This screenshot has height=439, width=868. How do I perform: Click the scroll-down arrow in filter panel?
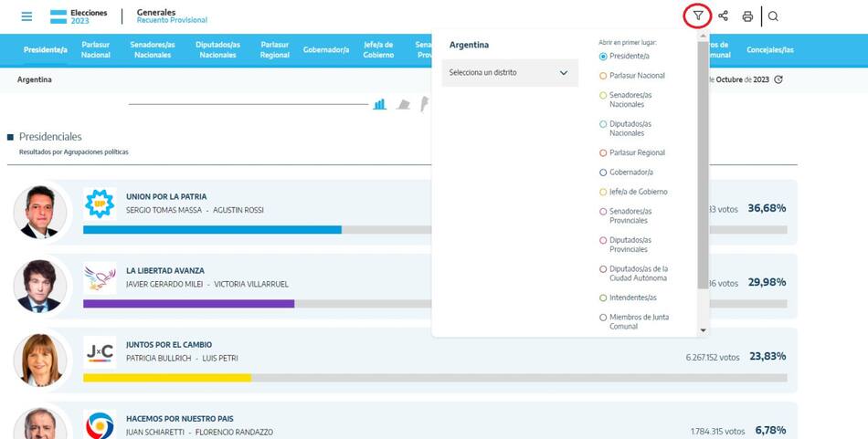(x=702, y=329)
